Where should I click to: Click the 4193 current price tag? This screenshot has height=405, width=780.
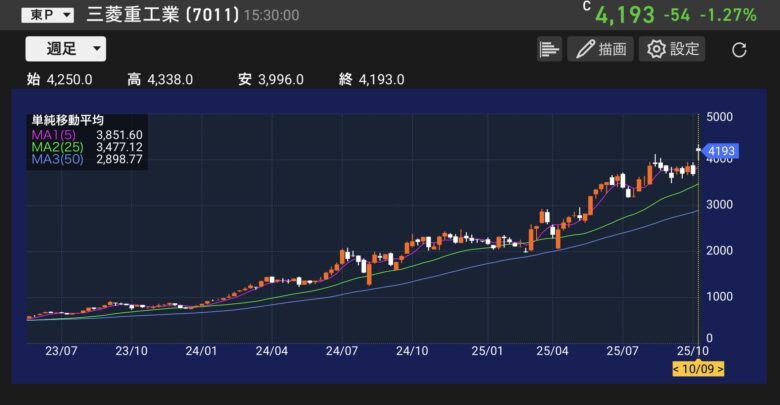click(720, 153)
